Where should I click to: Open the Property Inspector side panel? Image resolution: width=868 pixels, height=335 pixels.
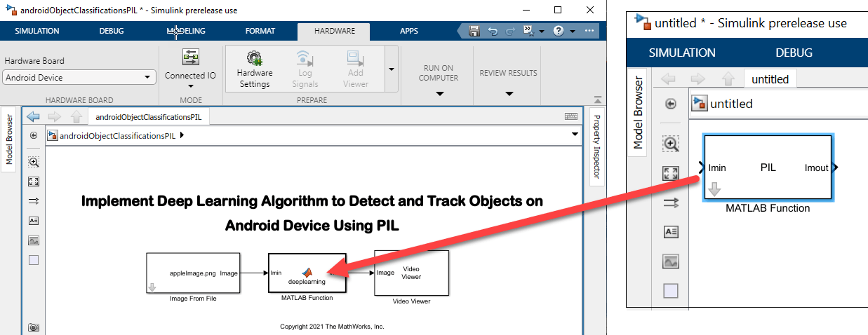pos(596,146)
